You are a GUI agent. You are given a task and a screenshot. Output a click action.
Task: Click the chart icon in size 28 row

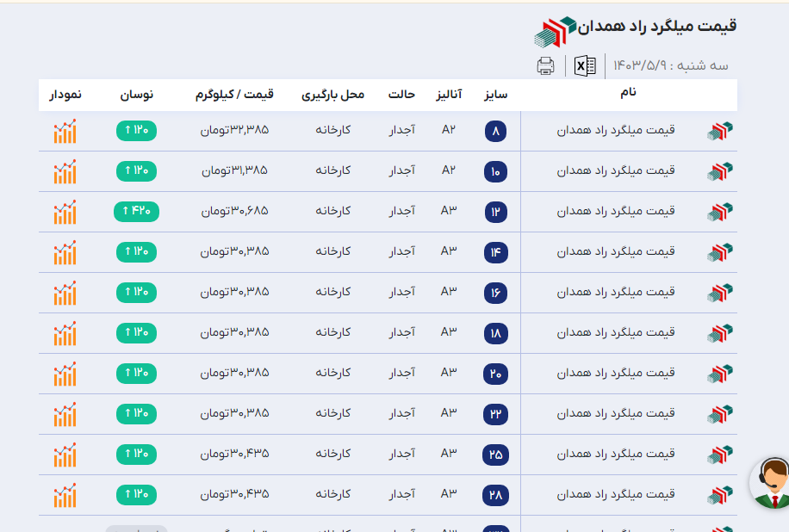(65, 495)
